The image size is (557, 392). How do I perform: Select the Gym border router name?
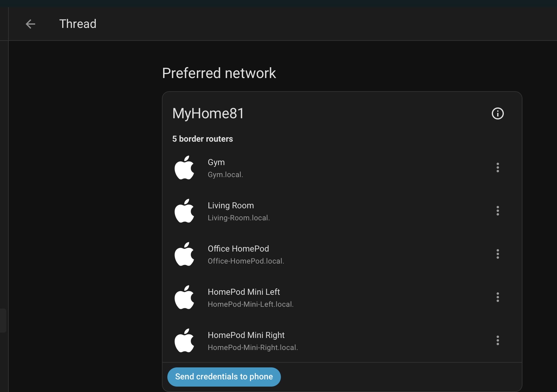(x=216, y=162)
